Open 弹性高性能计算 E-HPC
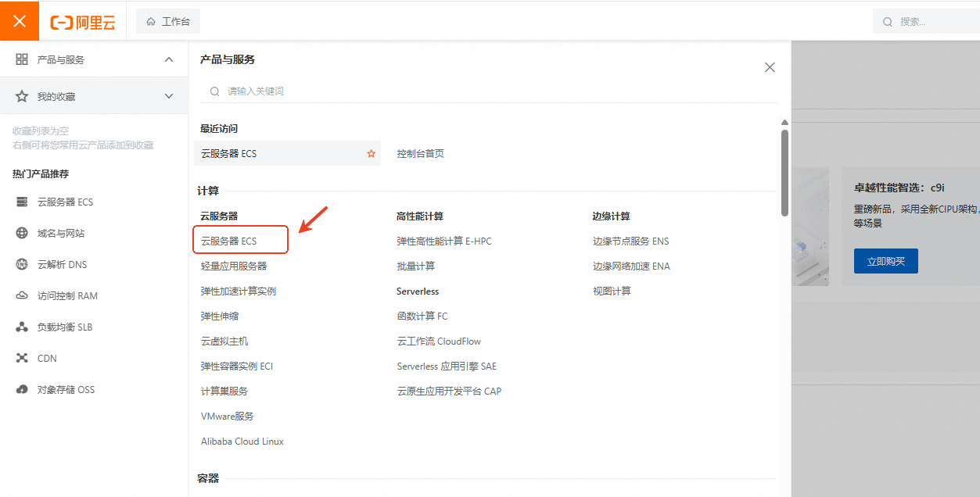Viewport: 980px width, 497px height. pyautogui.click(x=444, y=241)
